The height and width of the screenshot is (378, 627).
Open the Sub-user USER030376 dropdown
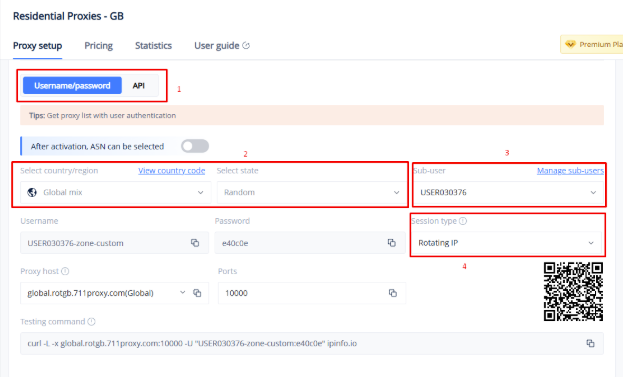pos(508,192)
